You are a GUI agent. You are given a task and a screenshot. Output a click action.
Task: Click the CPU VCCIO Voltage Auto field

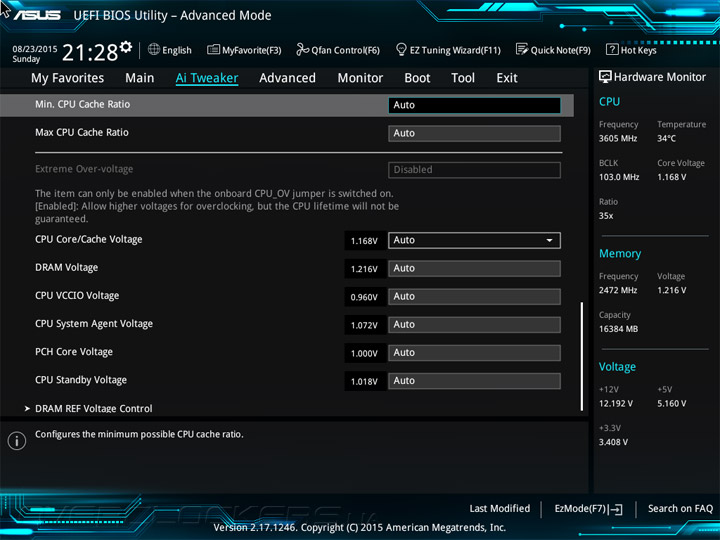[474, 296]
